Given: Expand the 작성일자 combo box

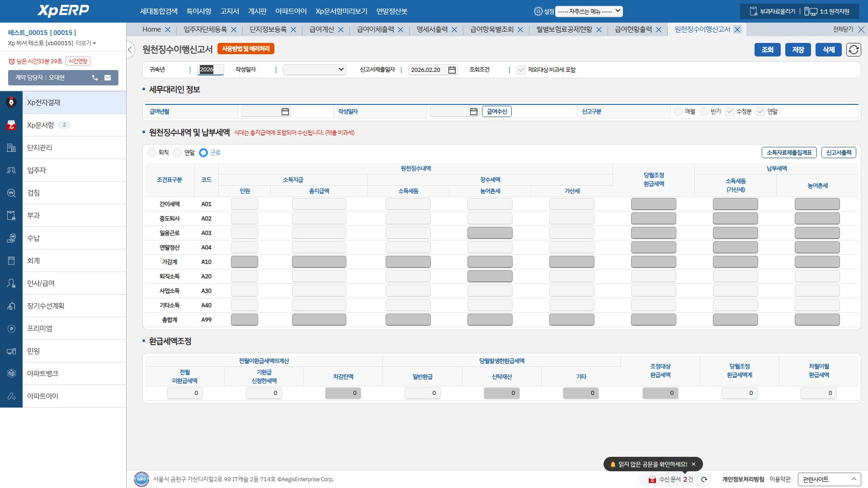Looking at the screenshot, I should click(314, 70).
